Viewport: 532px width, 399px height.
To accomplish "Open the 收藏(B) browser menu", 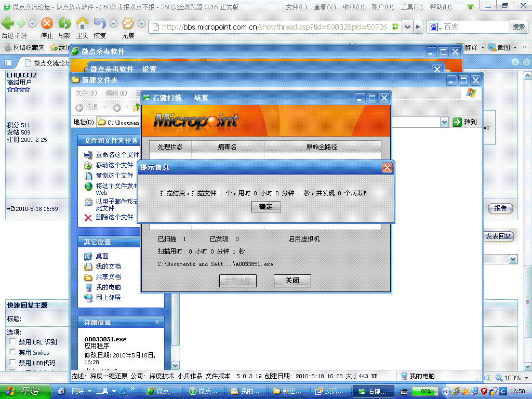I will (x=353, y=7).
